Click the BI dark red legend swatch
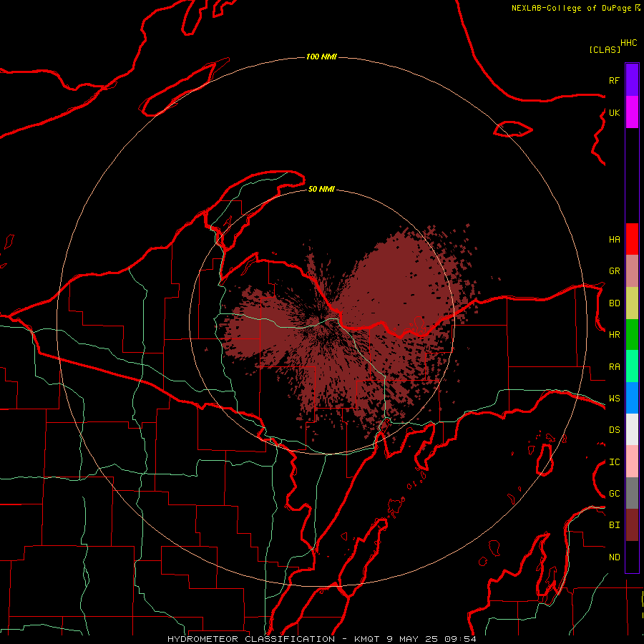This screenshot has width=644, height=644. tap(632, 525)
